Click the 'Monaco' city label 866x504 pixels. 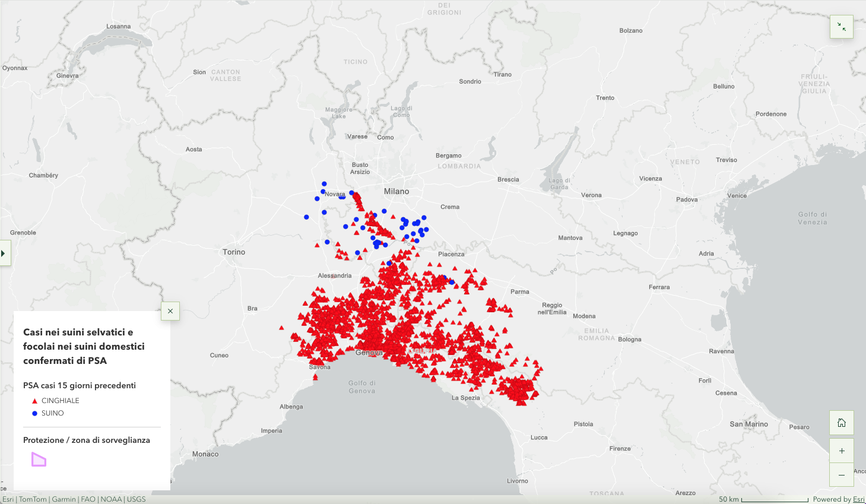tap(205, 454)
